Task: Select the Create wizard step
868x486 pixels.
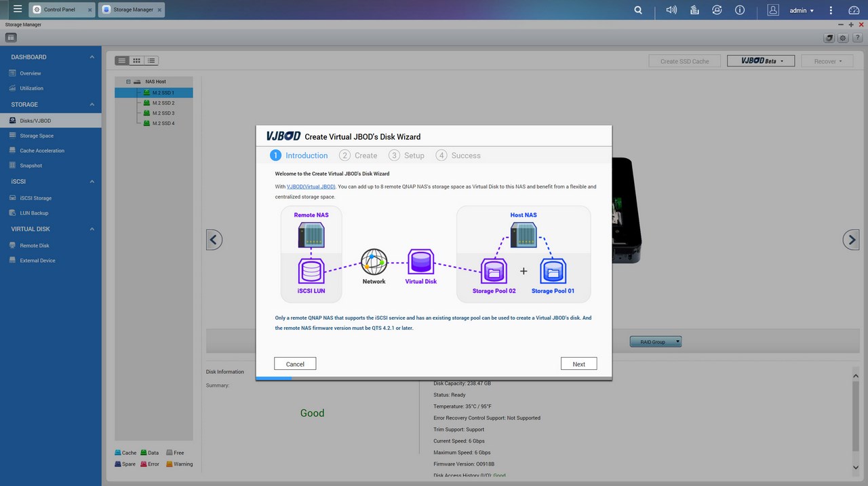Action: 359,155
